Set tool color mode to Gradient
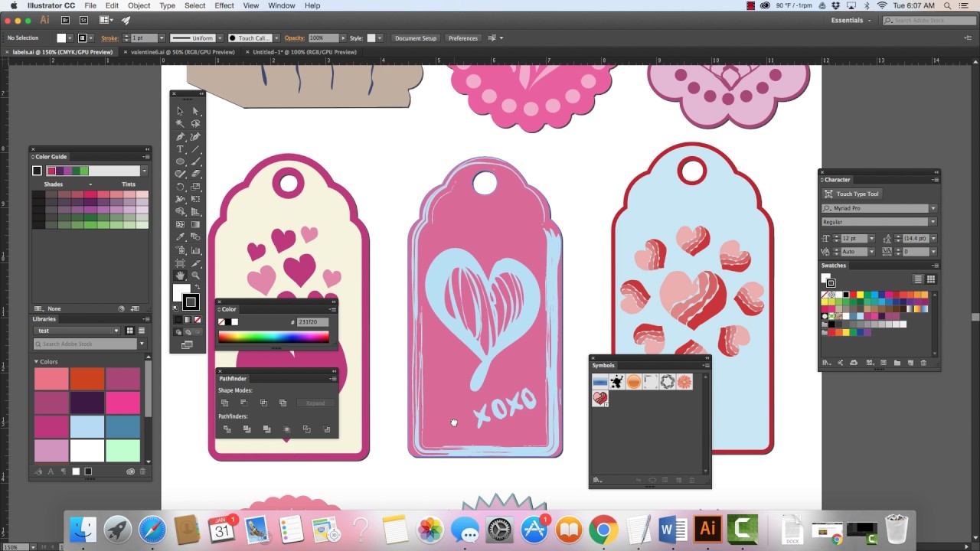The image size is (980, 551). click(x=188, y=320)
